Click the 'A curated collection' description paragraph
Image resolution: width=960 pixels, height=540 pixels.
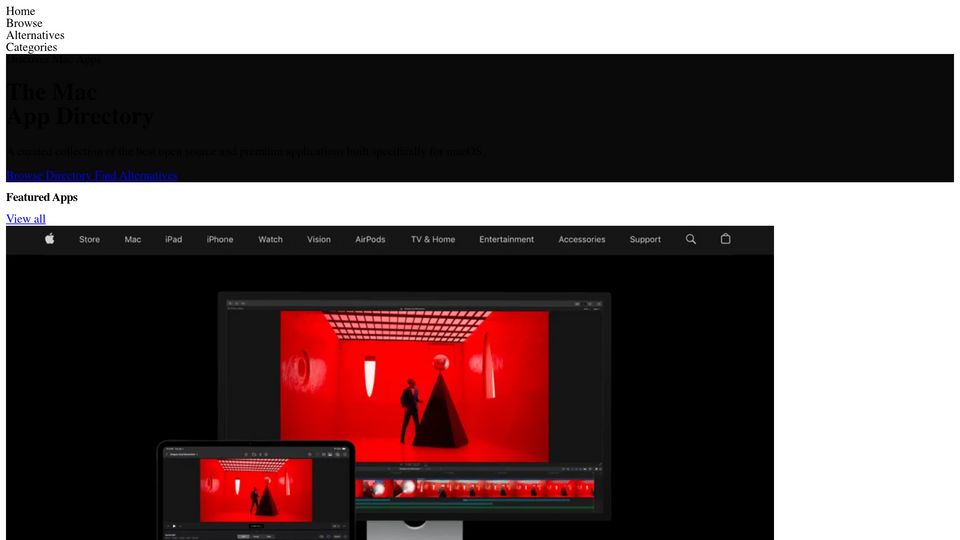tap(246, 151)
